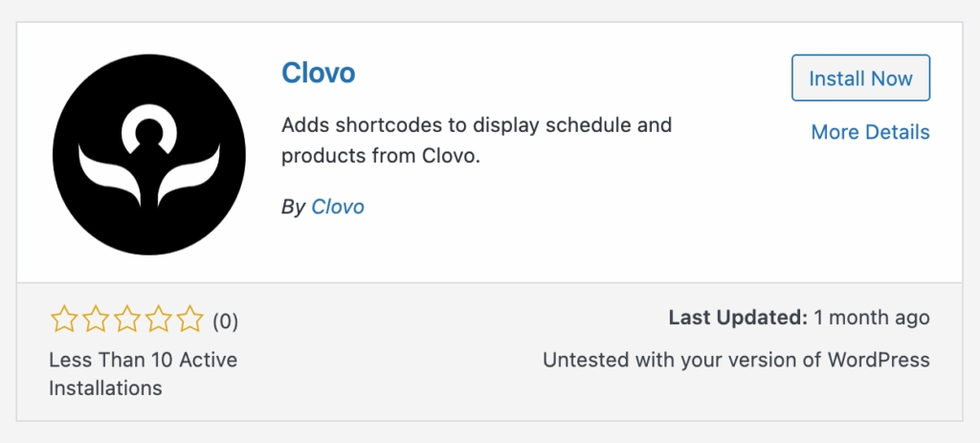Open the Clovo plugin title link
Screen dimensions: 980x443
(319, 74)
